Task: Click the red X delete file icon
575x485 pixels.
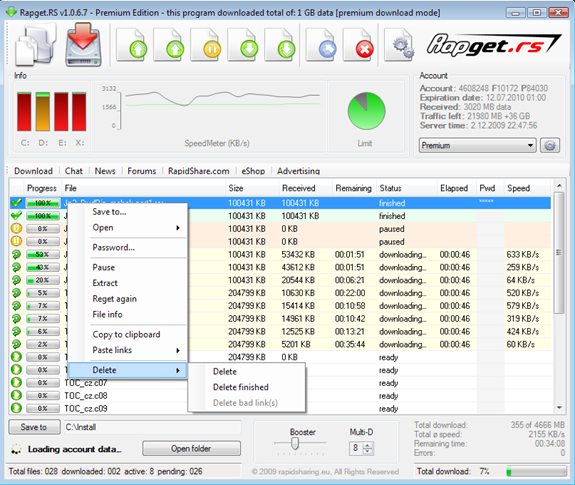Action: point(358,45)
